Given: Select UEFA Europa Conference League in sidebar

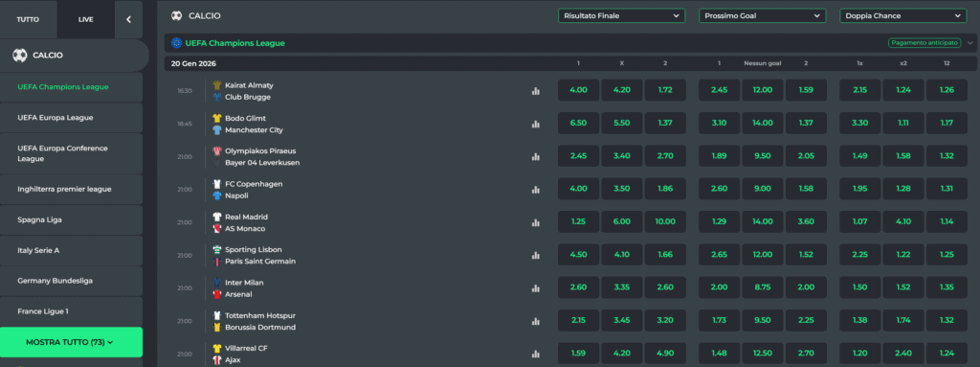Looking at the screenshot, I should 71,153.
